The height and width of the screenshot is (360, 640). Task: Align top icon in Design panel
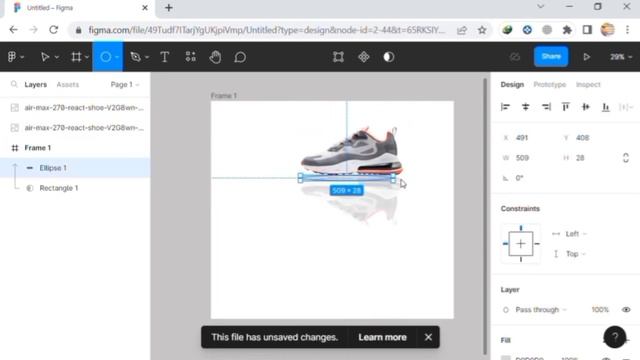click(565, 107)
